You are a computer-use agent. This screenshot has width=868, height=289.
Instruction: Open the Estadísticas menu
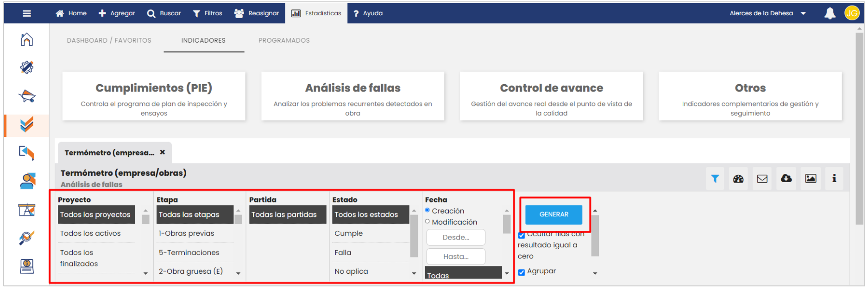click(x=316, y=13)
